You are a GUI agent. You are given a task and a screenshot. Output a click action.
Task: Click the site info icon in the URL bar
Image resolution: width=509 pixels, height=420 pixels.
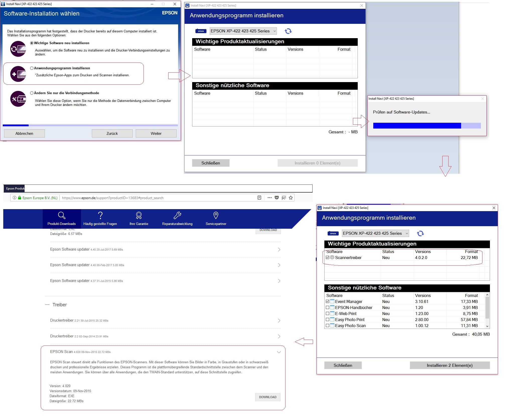click(15, 198)
